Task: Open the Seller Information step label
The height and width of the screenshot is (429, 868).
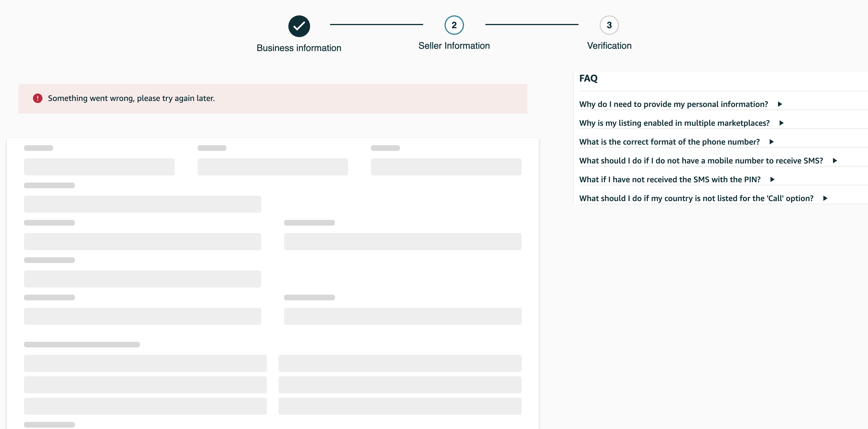Action: 454,45
